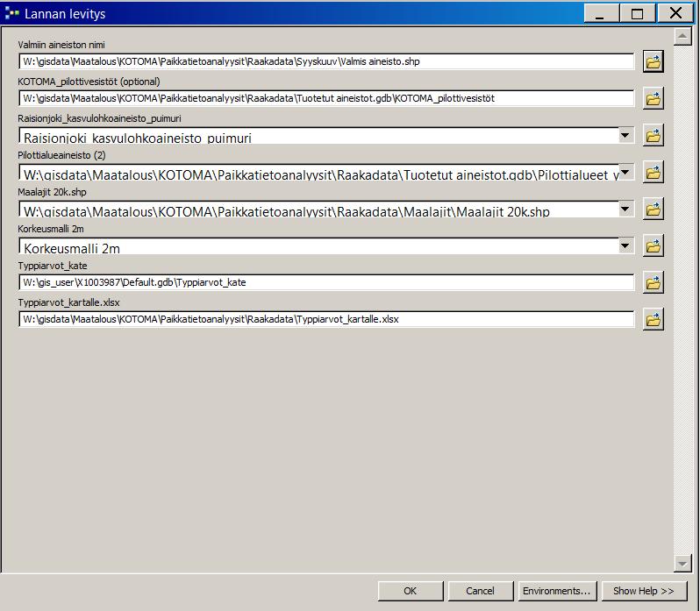Open Environments... settings
The height and width of the screenshot is (611, 700).
tap(557, 591)
